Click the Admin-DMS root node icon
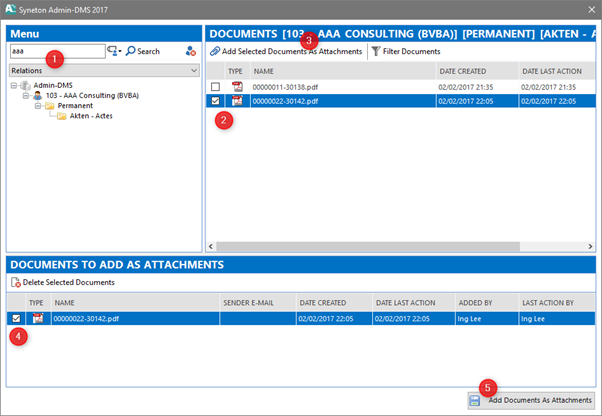602x416 pixels. pyautogui.click(x=23, y=85)
